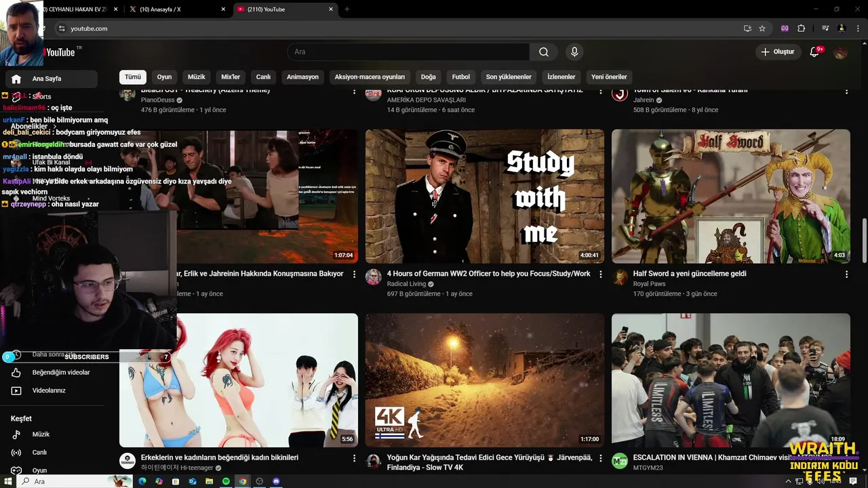Viewport: 868px width, 488px height.
Task: Click the YouTube search magnifier button
Action: click(544, 52)
